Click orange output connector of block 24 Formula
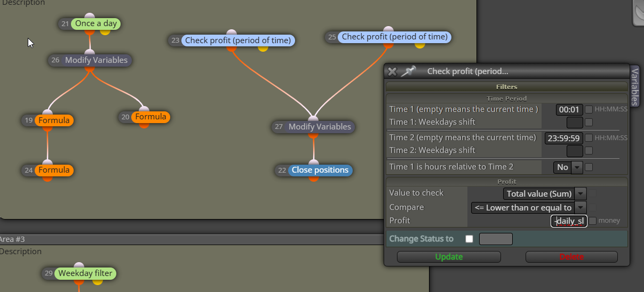Image resolution: width=644 pixels, height=292 pixels. pyautogui.click(x=47, y=179)
